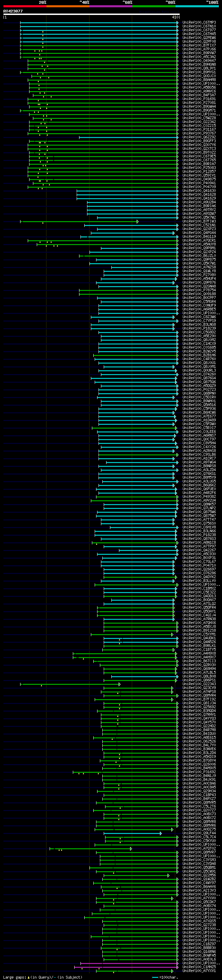Viewport: 222px width, 980px height.
Task: Select hit label UniRef100_B9HGN8
Action: tap(199, 64)
